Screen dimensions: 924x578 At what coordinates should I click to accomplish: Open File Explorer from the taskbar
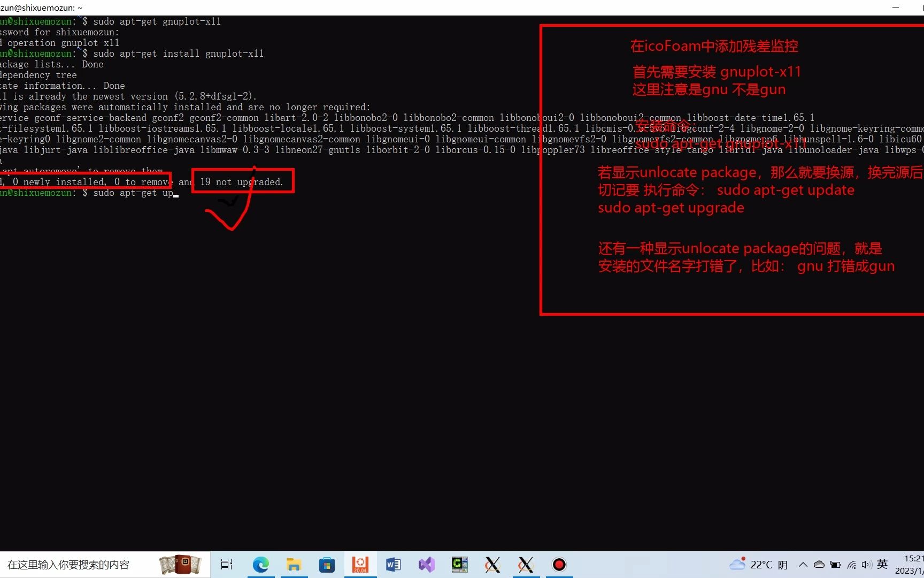click(294, 565)
